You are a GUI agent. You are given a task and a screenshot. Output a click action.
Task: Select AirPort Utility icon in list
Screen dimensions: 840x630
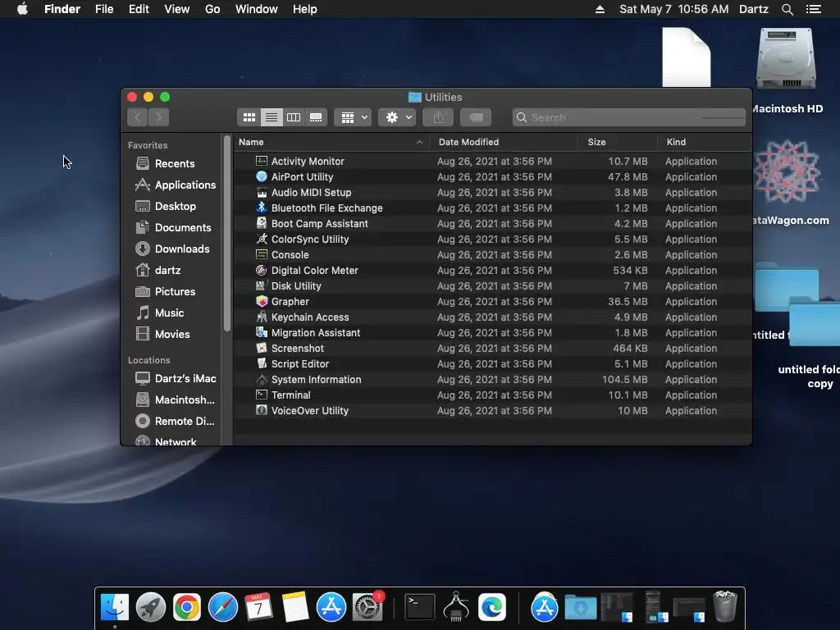(262, 177)
